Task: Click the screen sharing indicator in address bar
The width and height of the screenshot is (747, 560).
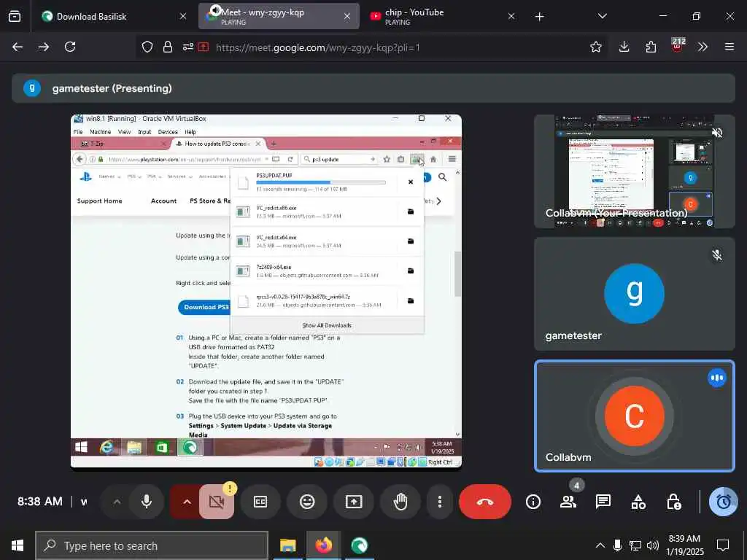Action: 204,47
